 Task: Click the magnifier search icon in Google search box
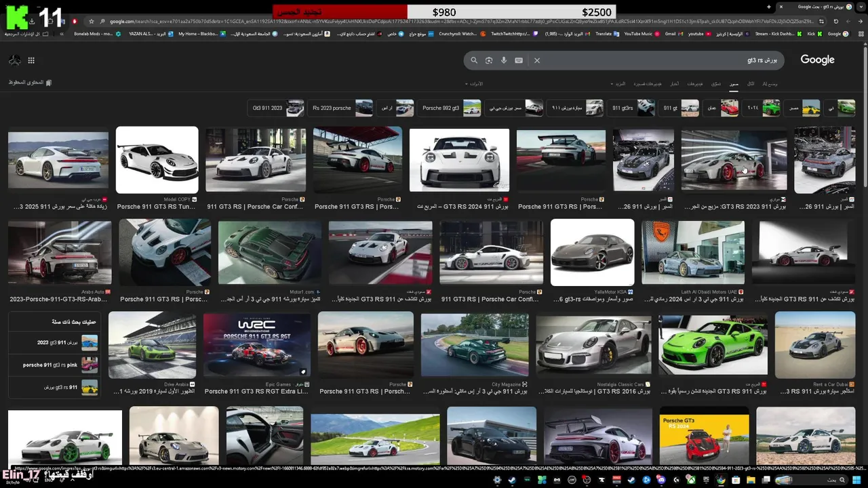474,60
